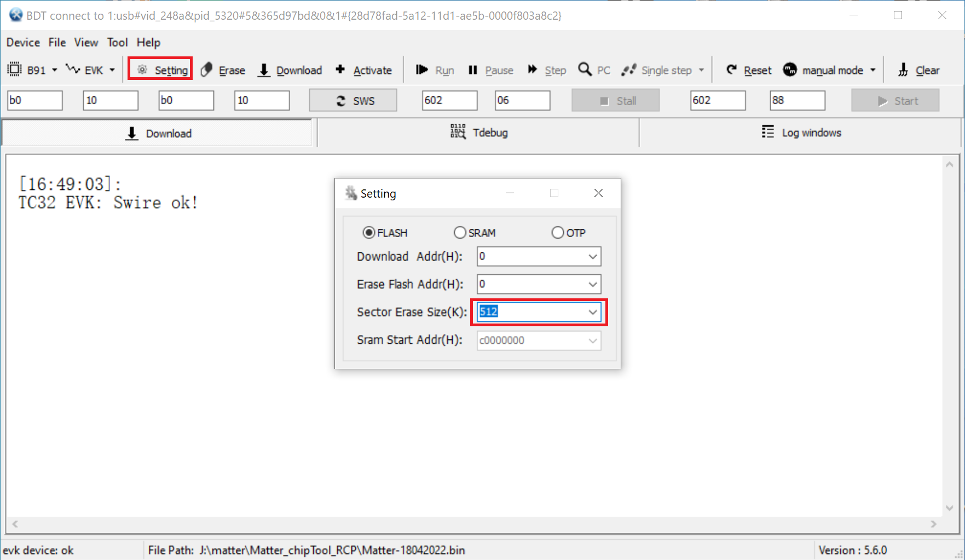Minimize the BDT main window

[853, 15]
